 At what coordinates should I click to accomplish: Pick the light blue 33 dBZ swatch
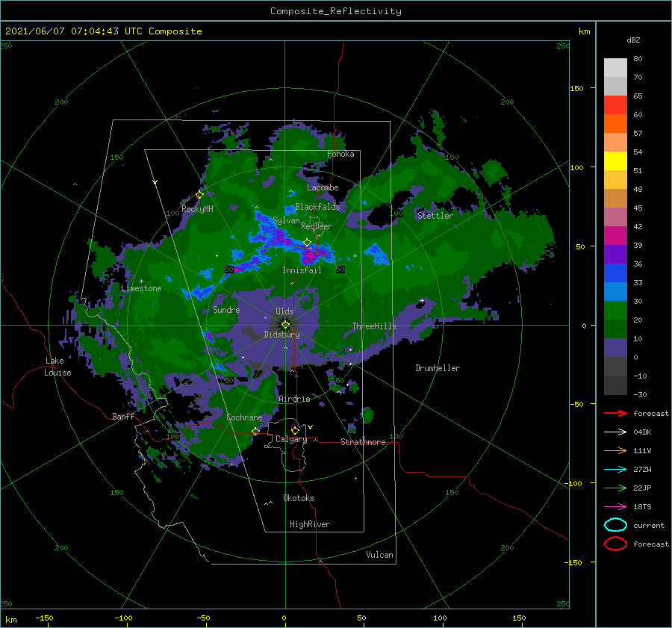pyautogui.click(x=615, y=291)
